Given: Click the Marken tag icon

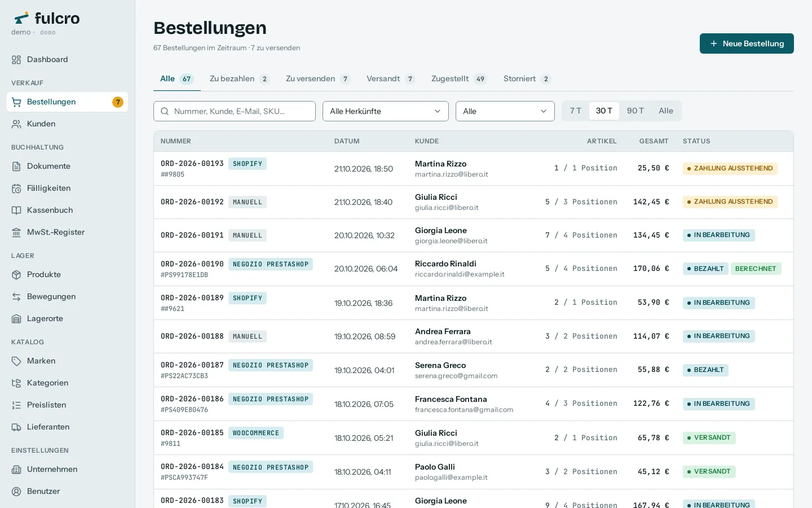Looking at the screenshot, I should click(x=16, y=361).
